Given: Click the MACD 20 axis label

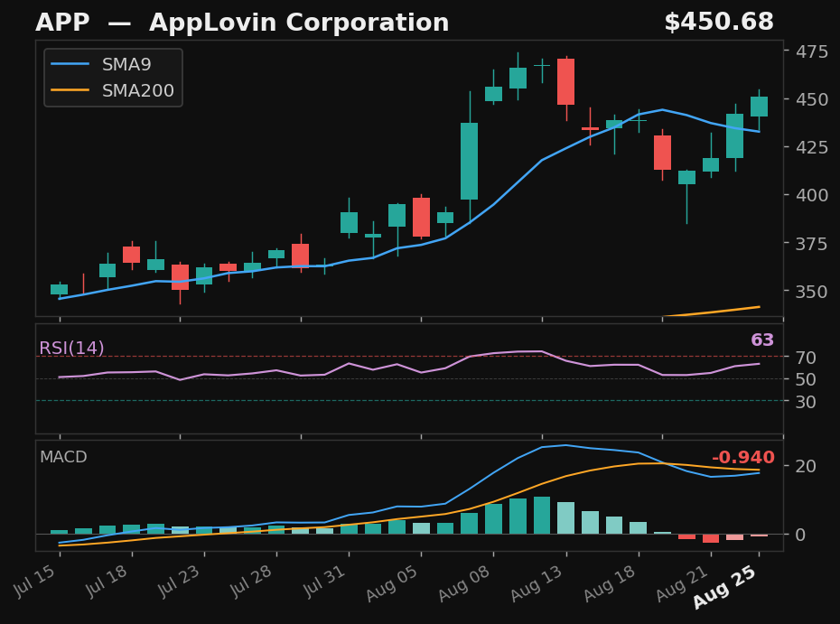Looking at the screenshot, I should [806, 466].
